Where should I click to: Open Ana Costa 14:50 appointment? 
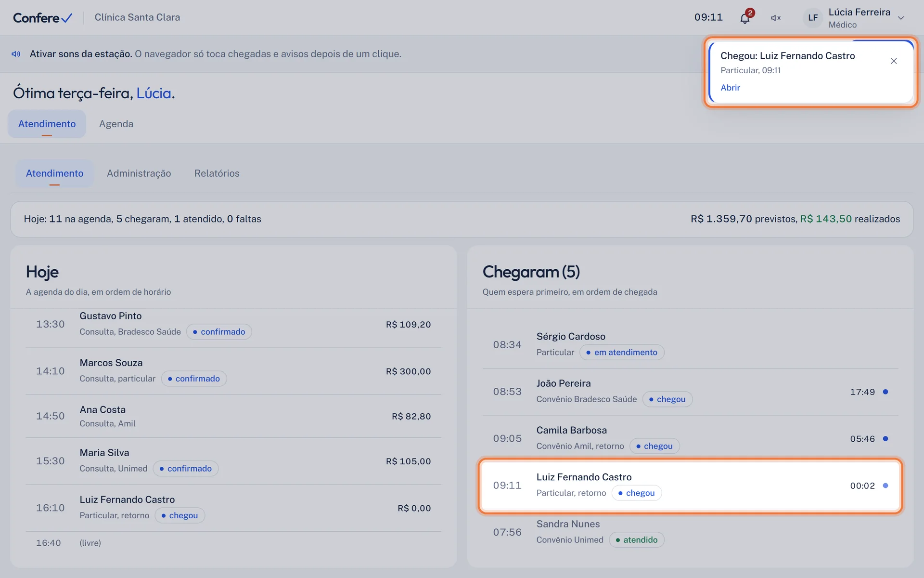(233, 416)
